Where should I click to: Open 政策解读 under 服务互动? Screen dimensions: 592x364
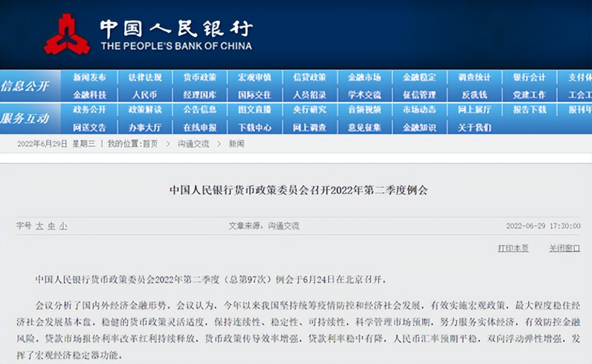[144, 110]
